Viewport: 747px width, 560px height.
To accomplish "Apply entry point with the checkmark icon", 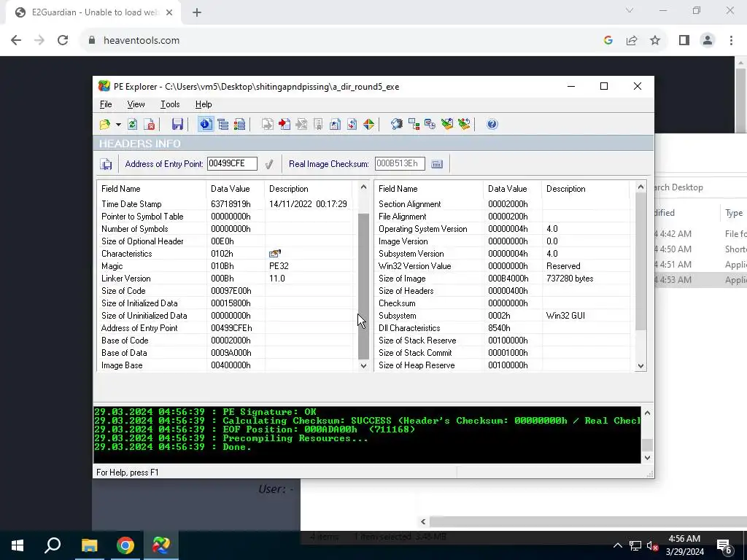I will click(269, 164).
